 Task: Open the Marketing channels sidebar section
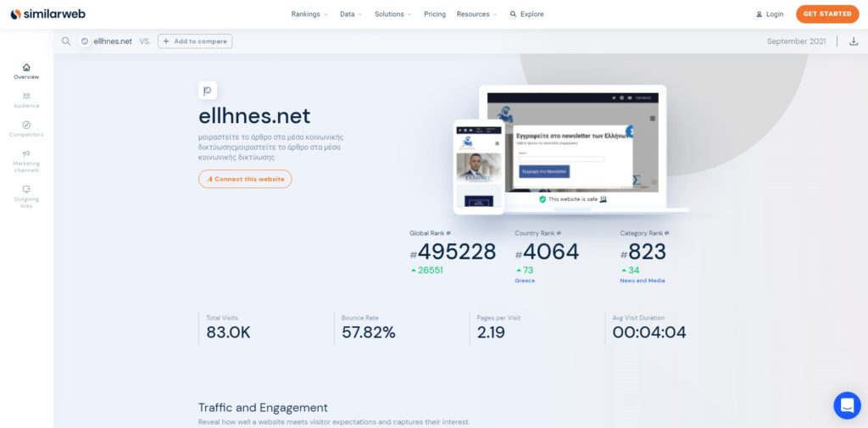click(x=26, y=161)
